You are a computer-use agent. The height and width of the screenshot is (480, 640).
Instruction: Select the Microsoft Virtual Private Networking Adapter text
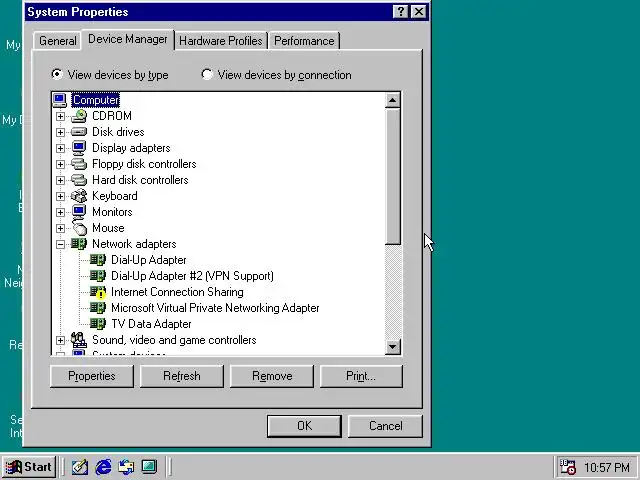(x=215, y=308)
